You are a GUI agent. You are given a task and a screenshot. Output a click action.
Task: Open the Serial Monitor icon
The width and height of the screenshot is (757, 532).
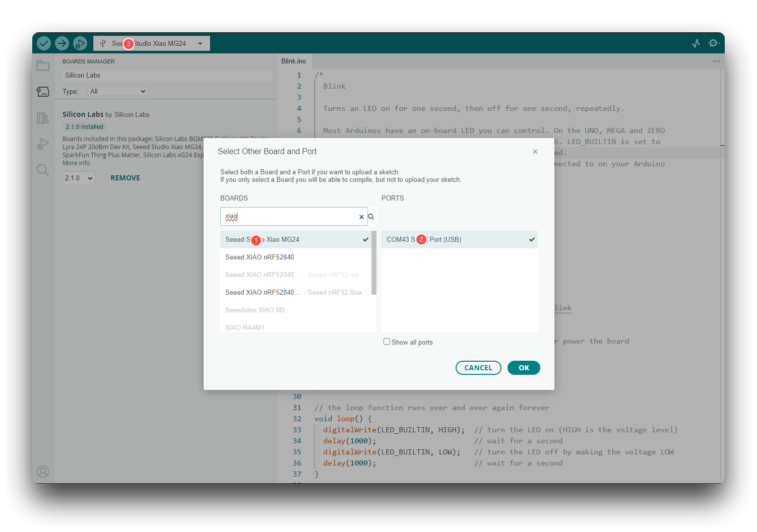point(714,43)
